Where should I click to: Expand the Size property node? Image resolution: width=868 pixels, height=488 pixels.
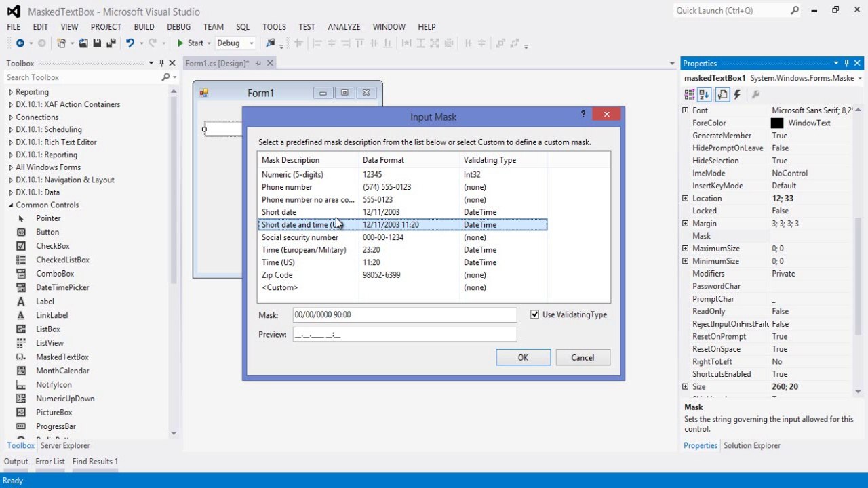coord(685,386)
